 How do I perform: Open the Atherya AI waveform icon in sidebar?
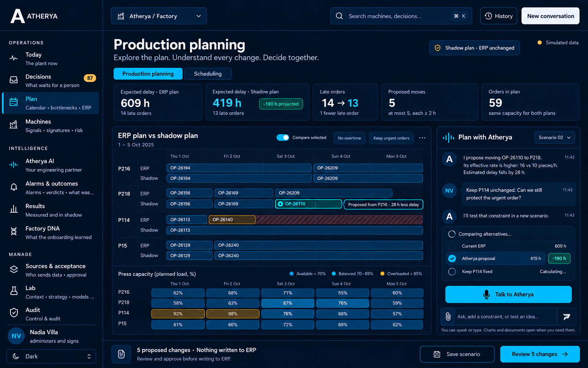(x=14, y=165)
